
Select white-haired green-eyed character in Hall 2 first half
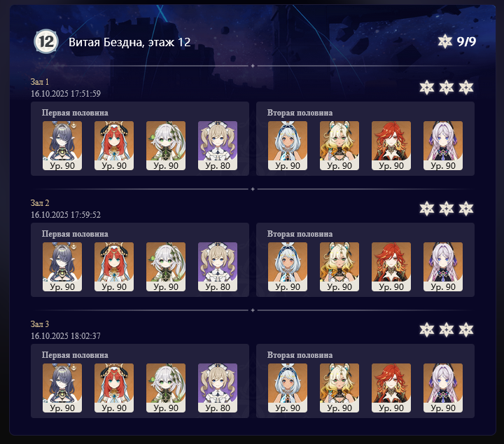[166, 267]
